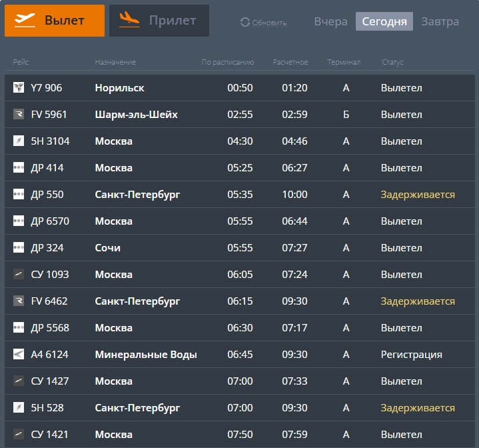Click Вылетел status of flight Y7 906
The height and width of the screenshot is (448, 479).
coord(402,88)
